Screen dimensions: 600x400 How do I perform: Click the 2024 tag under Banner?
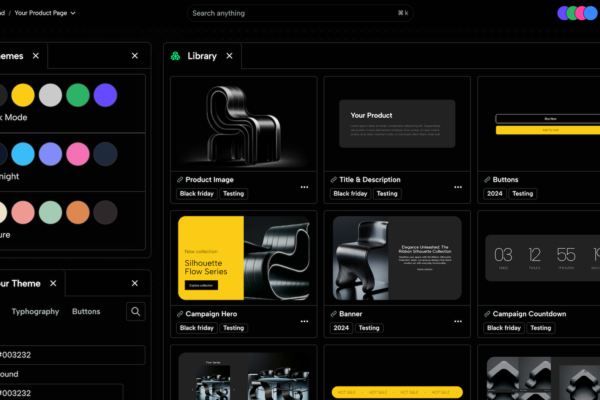[x=341, y=328]
